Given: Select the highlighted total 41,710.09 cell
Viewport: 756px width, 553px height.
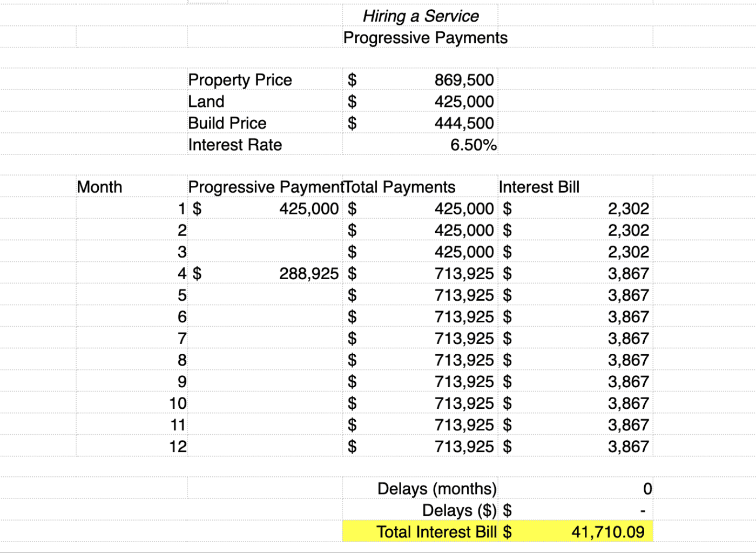Looking at the screenshot, I should (607, 532).
